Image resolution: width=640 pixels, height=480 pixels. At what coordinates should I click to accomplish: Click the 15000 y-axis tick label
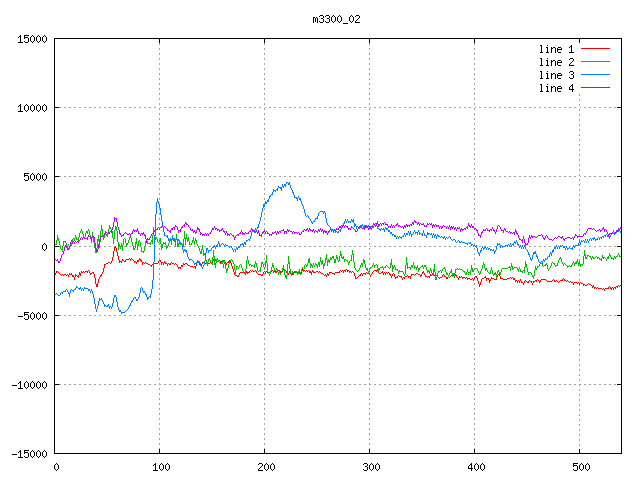32,39
